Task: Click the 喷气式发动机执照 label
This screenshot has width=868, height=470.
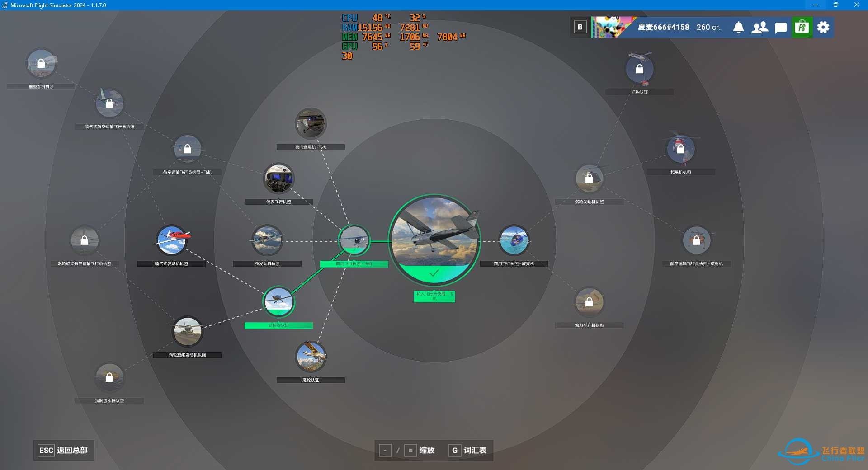Action: pos(171,263)
